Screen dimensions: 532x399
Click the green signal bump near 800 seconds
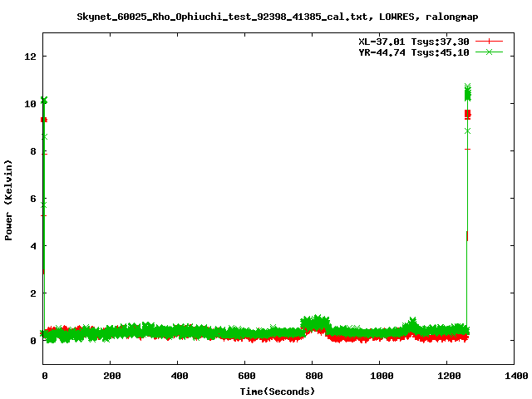click(x=315, y=322)
